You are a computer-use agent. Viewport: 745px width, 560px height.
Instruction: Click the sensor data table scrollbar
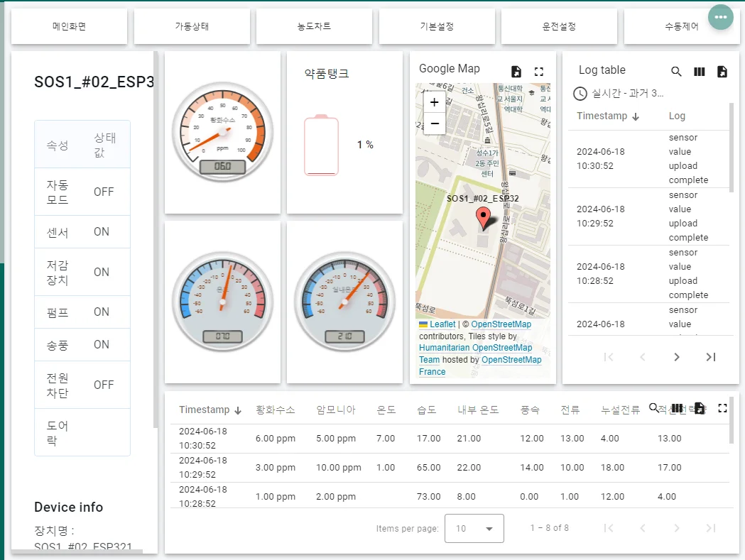732,420
